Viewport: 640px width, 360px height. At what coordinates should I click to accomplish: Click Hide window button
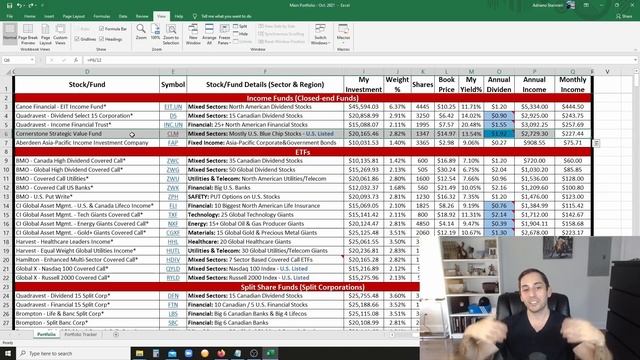[240, 34]
